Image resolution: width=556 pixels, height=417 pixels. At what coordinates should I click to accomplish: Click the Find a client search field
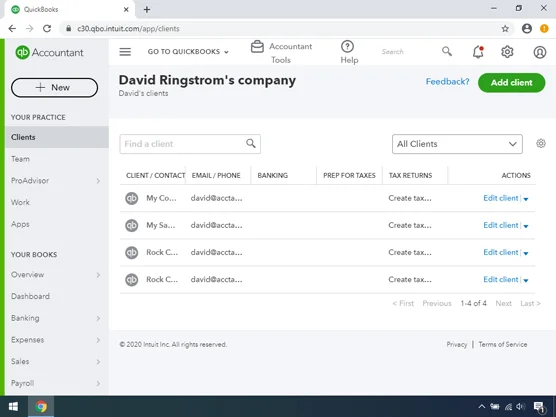coord(190,144)
